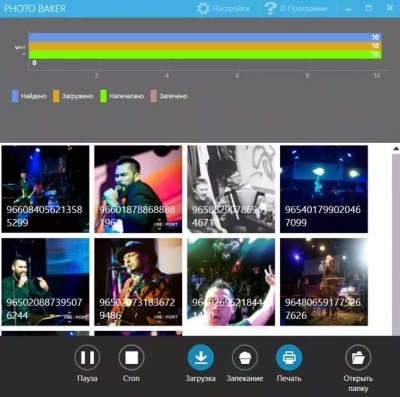This screenshot has width=400, height=397.
Task: Select selfie photo with peace sign
Action: [231, 282]
